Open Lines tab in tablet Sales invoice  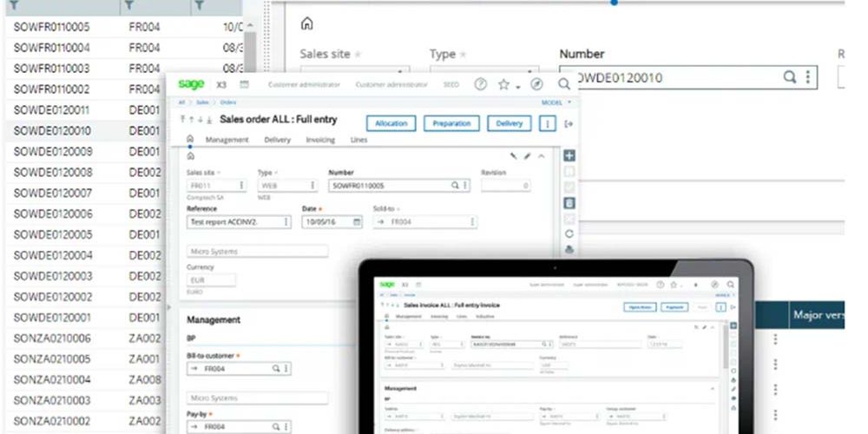[x=461, y=317]
